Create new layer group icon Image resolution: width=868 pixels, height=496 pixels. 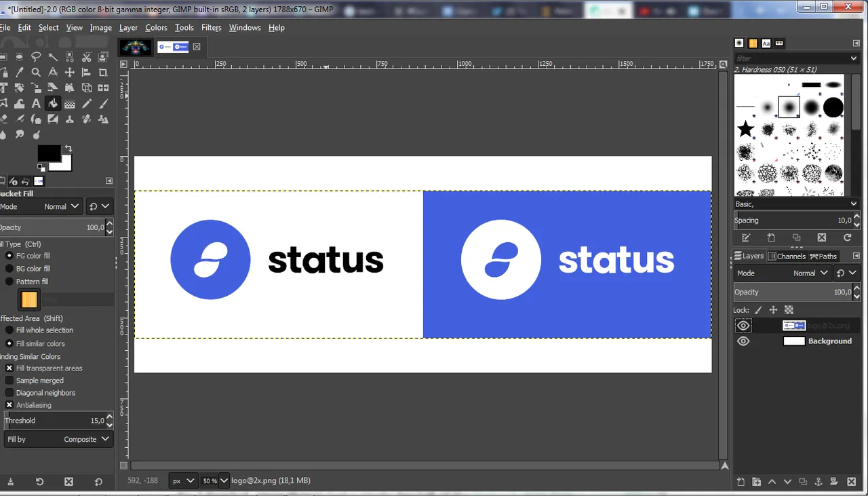pos(757,482)
